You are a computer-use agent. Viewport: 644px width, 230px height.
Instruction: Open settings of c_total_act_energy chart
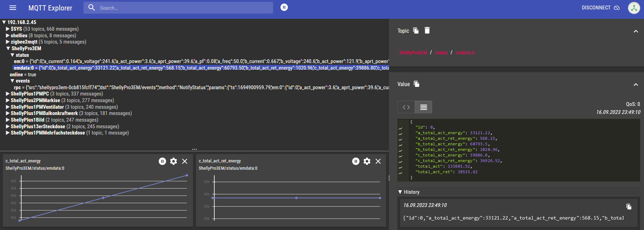coord(174,161)
